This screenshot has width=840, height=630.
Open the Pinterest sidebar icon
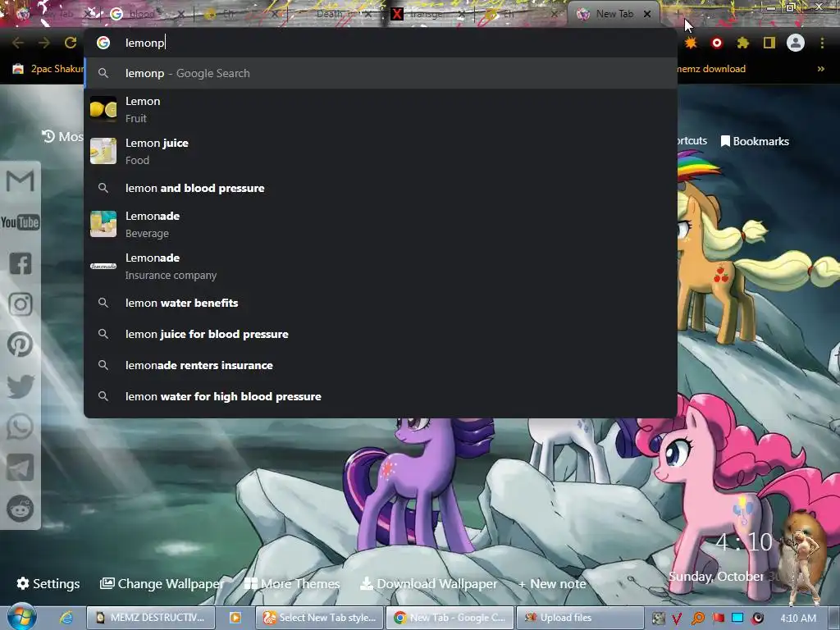pos(20,345)
